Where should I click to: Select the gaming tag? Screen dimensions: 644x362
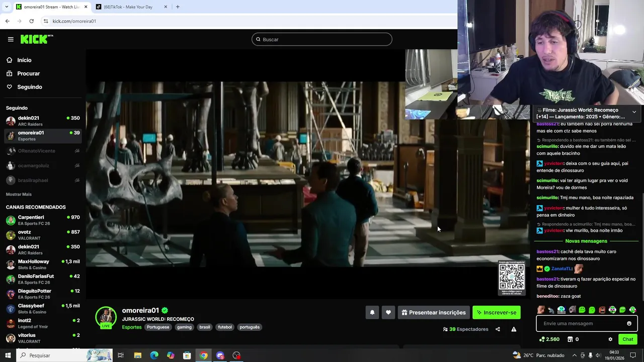pyautogui.click(x=184, y=327)
